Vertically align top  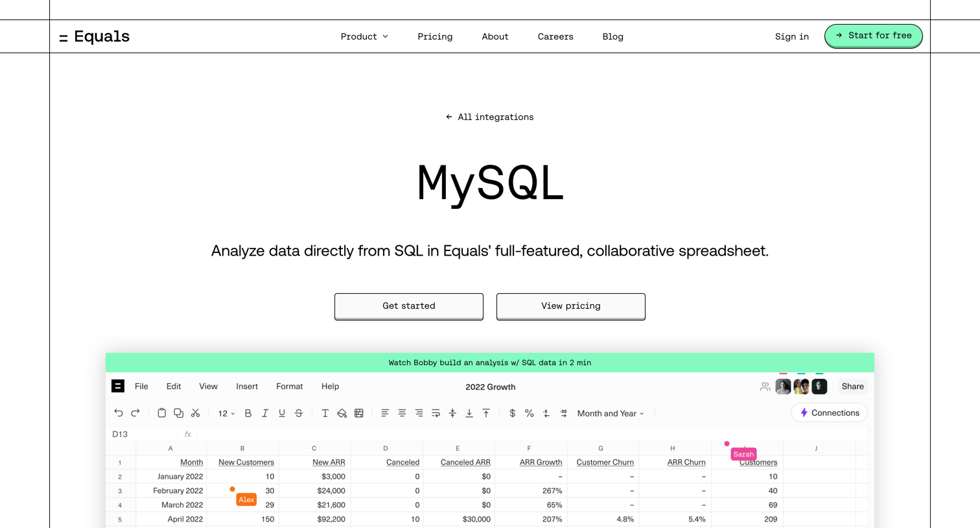[x=486, y=413]
